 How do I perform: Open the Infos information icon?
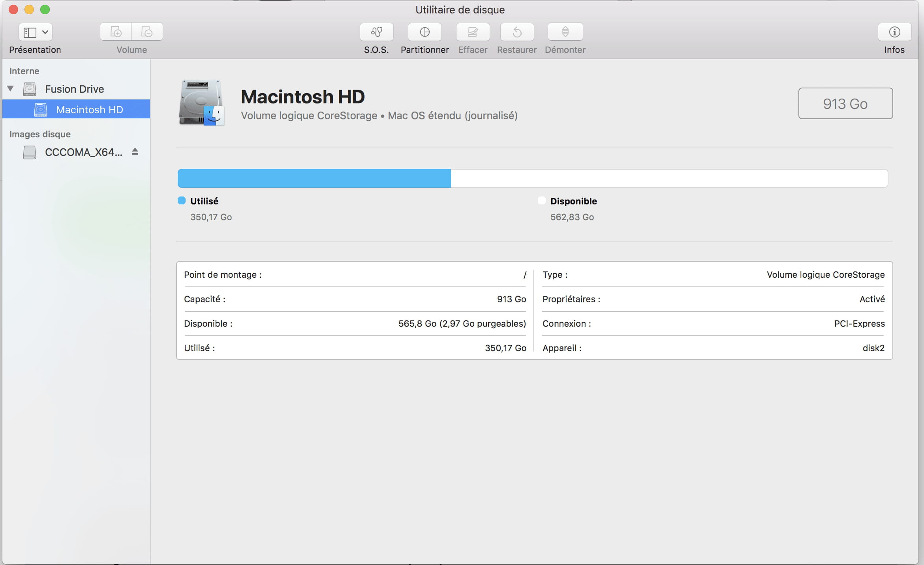pos(894,32)
